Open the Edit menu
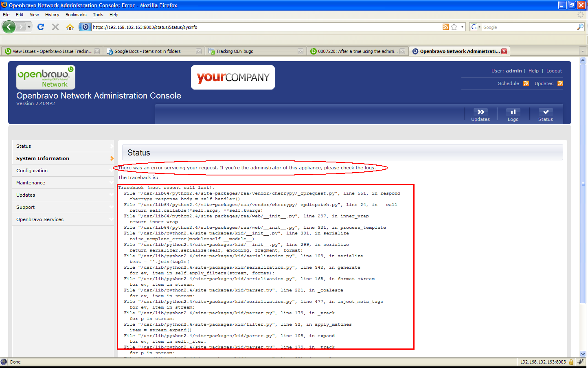The height and width of the screenshot is (368, 588). [x=20, y=15]
